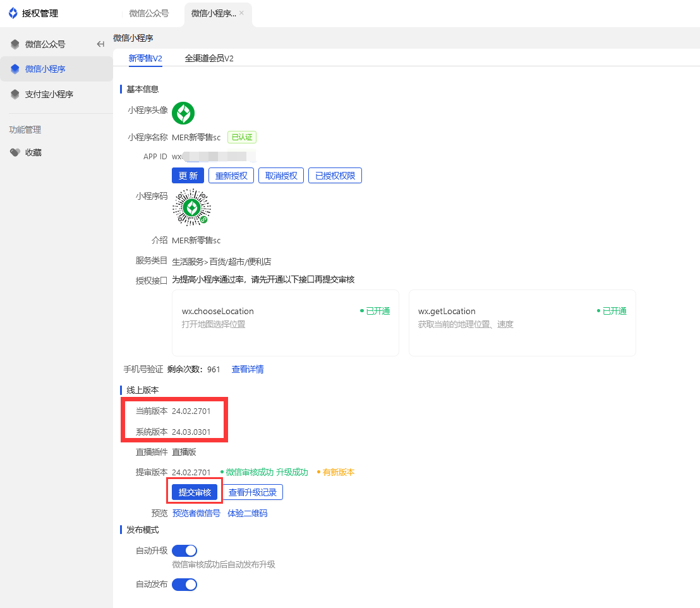Open 微信公众号 in the sidebar
700x608 pixels.
tap(45, 44)
